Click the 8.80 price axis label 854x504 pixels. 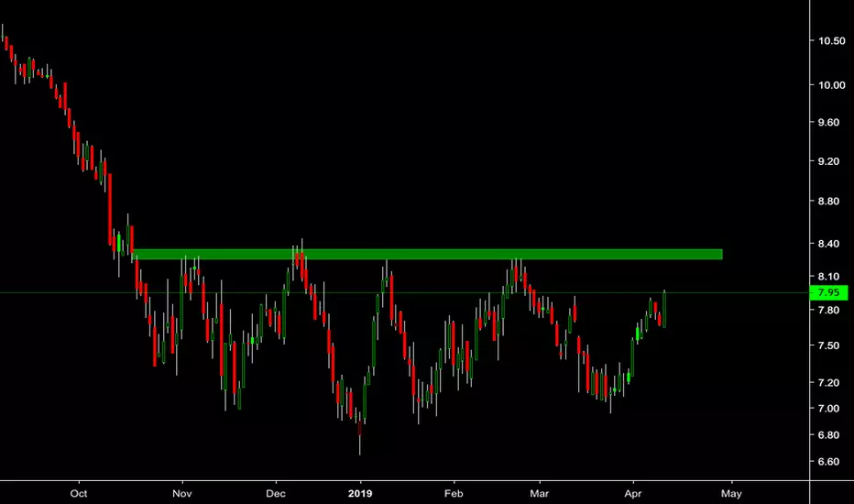coord(828,201)
